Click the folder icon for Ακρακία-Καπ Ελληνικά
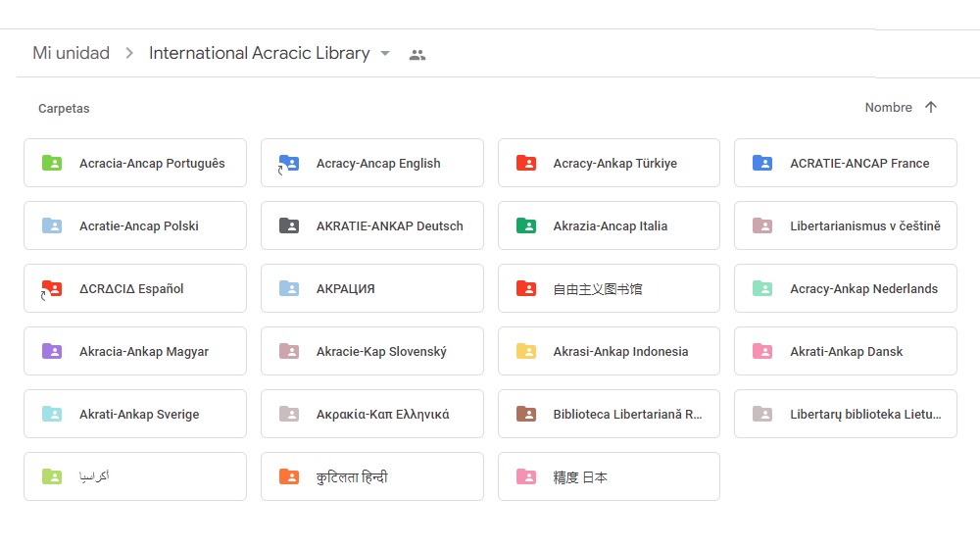This screenshot has width=980, height=549. pyautogui.click(x=289, y=414)
